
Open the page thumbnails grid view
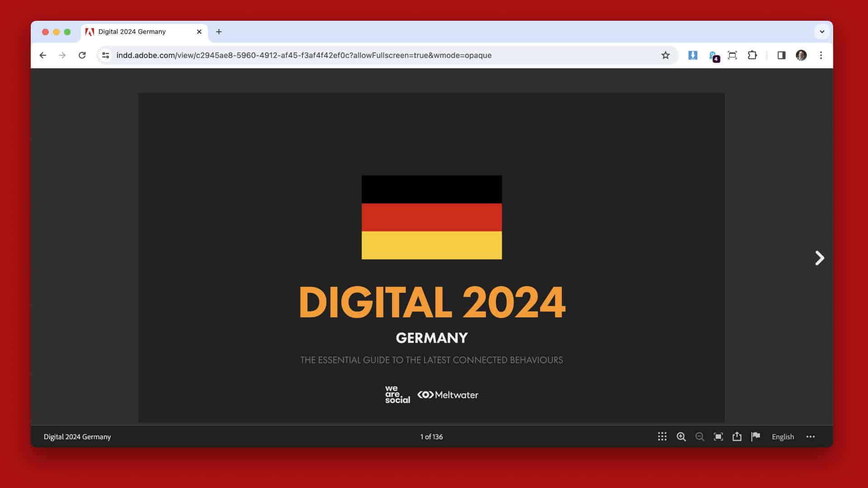[x=662, y=436]
